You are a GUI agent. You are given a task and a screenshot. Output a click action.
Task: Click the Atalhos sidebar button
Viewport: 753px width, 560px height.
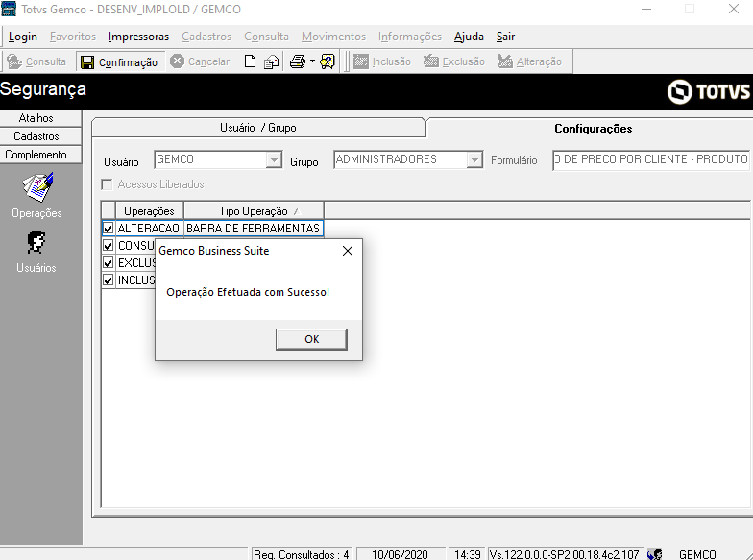(40, 118)
